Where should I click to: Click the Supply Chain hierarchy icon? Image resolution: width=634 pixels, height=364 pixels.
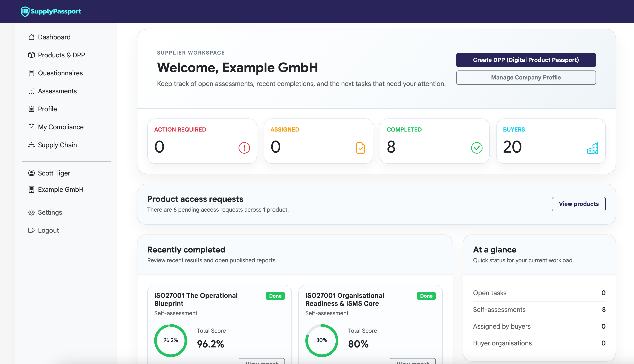point(31,145)
